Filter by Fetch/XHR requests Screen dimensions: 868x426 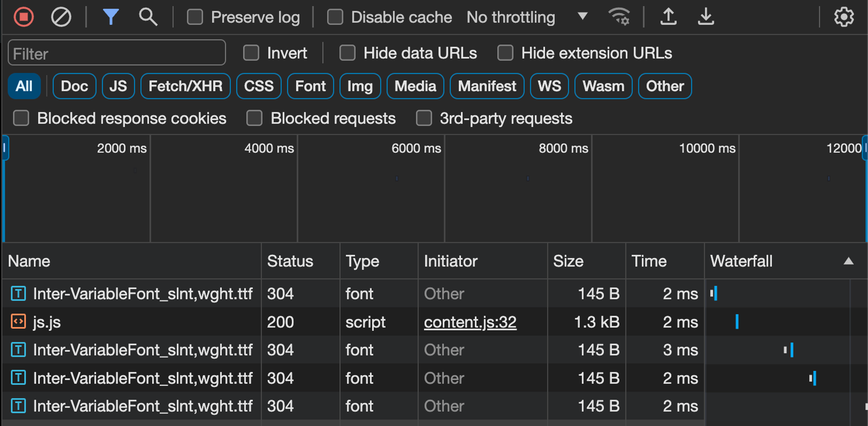tap(185, 86)
